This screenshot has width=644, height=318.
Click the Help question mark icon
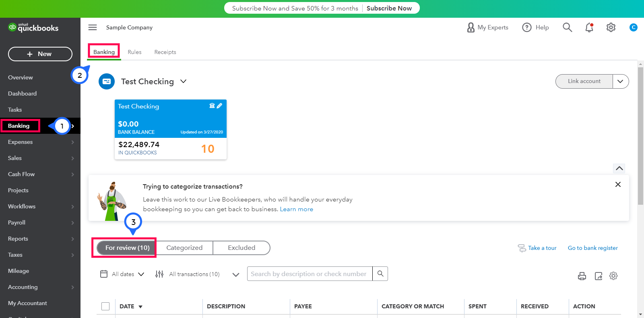tap(527, 27)
